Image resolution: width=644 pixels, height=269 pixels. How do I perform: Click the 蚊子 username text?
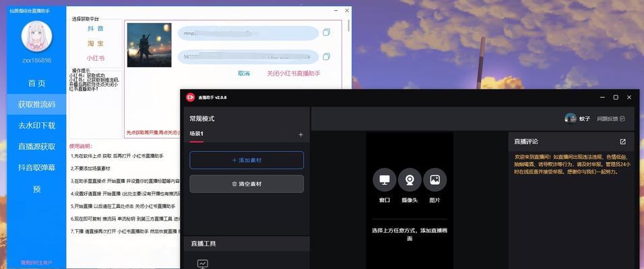(x=585, y=119)
